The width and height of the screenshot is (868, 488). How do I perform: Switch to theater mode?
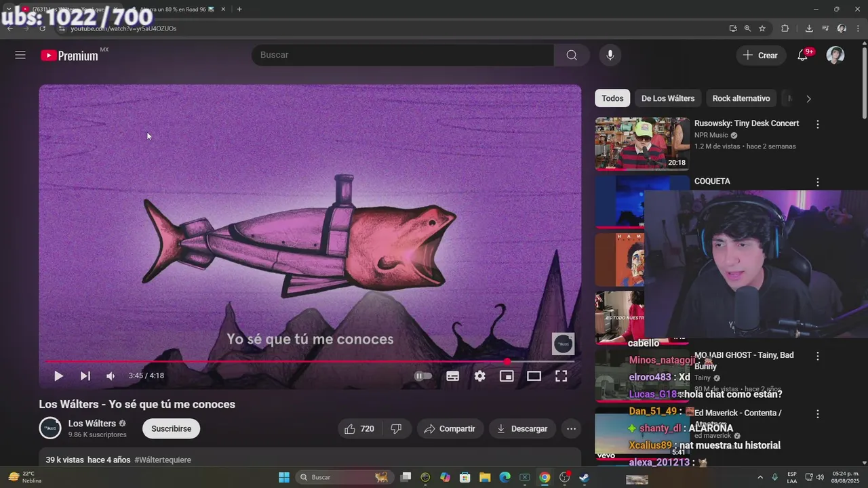pyautogui.click(x=534, y=375)
